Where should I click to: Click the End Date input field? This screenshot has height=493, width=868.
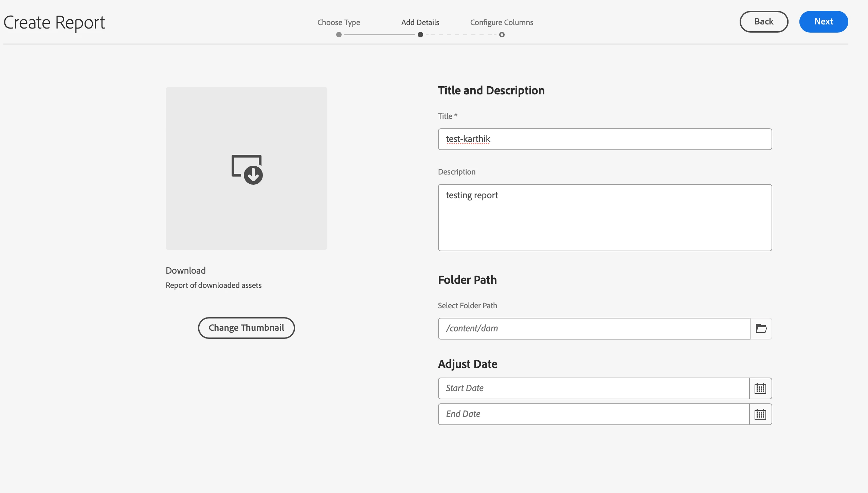pyautogui.click(x=594, y=414)
